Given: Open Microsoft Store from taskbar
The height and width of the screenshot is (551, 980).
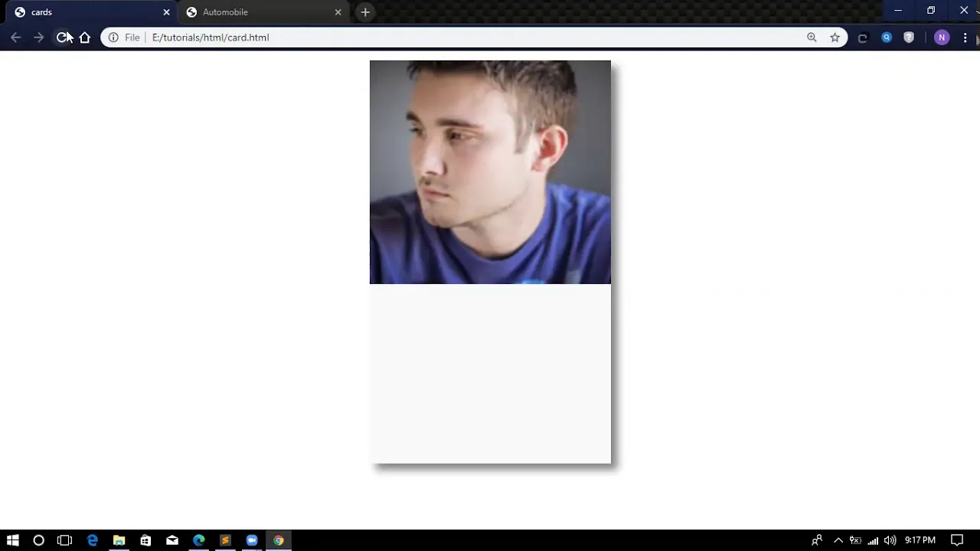Looking at the screenshot, I should click(145, 540).
